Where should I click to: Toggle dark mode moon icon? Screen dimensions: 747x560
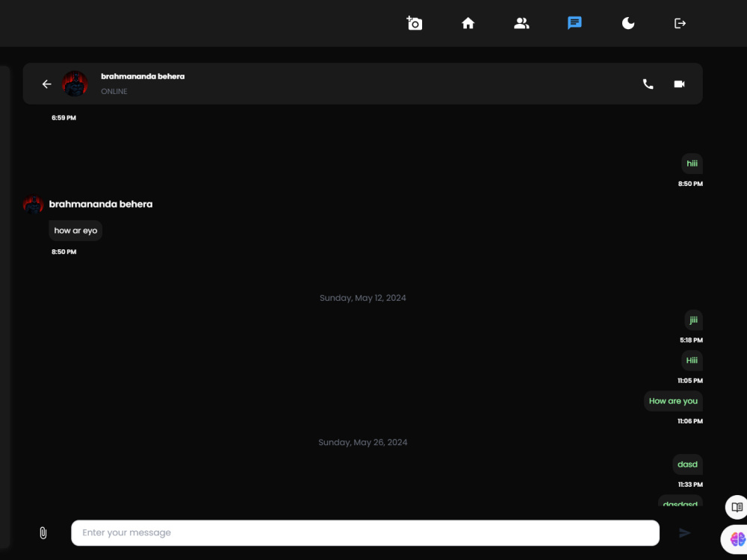point(628,23)
